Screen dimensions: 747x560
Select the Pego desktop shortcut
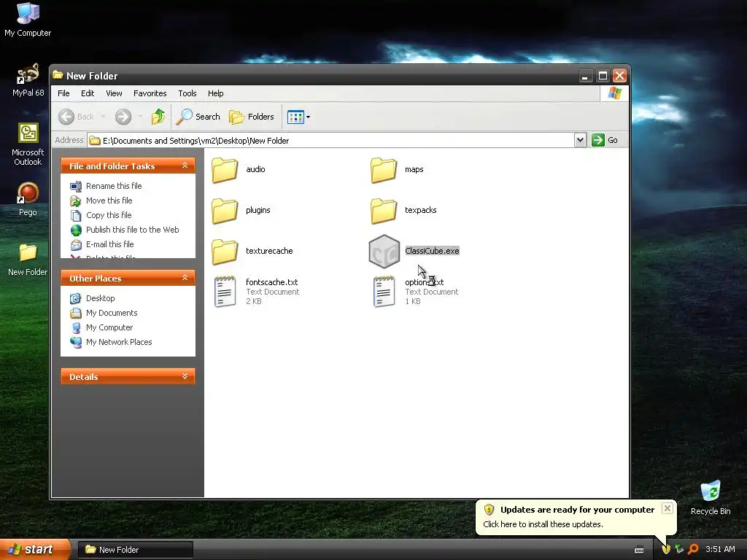(x=28, y=199)
